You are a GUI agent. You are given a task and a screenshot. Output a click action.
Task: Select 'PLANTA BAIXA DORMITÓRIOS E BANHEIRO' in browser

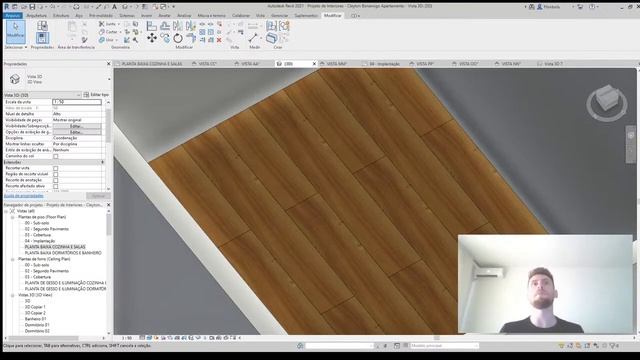(63, 253)
